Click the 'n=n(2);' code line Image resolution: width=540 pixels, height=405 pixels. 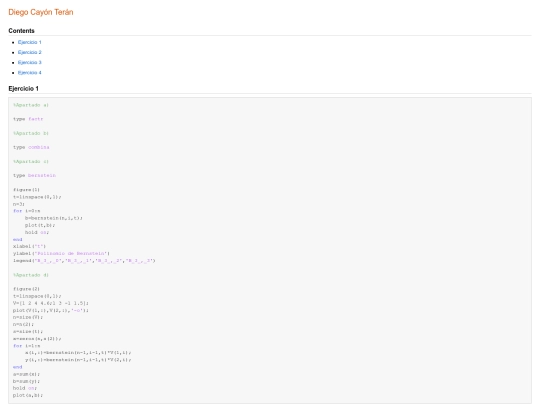[23, 324]
